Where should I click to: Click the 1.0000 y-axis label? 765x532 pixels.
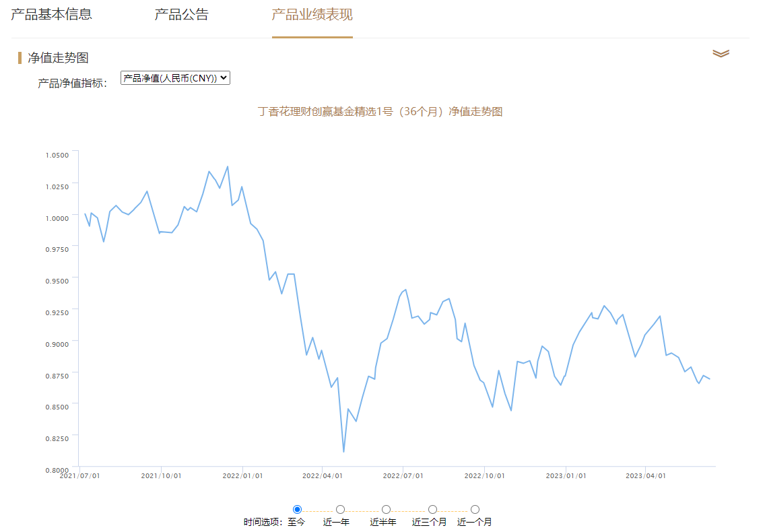coord(57,218)
